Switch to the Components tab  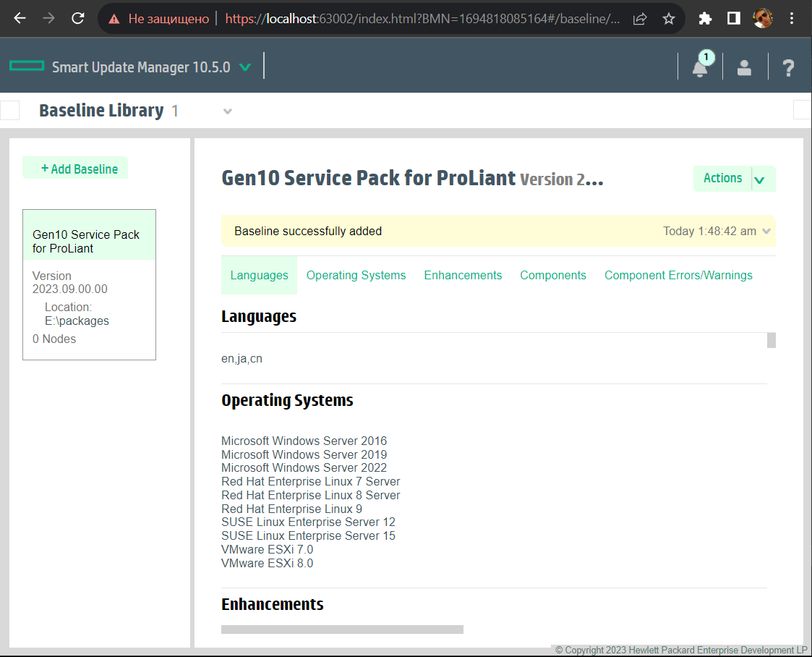[553, 275]
